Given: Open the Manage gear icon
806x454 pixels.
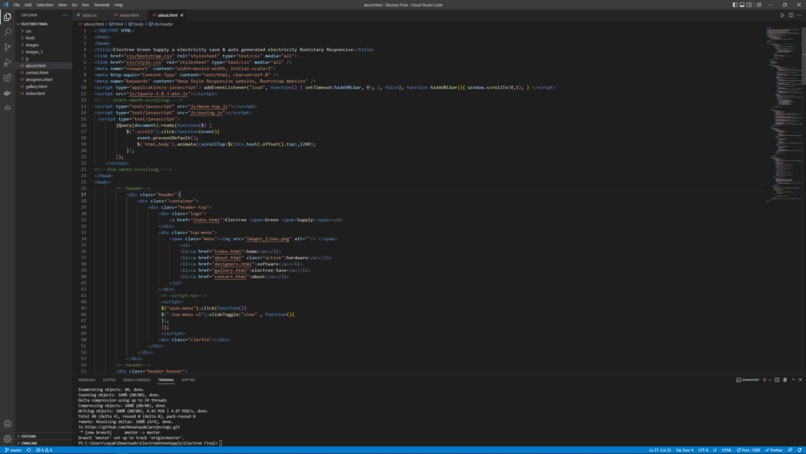Looking at the screenshot, I should (x=7, y=439).
